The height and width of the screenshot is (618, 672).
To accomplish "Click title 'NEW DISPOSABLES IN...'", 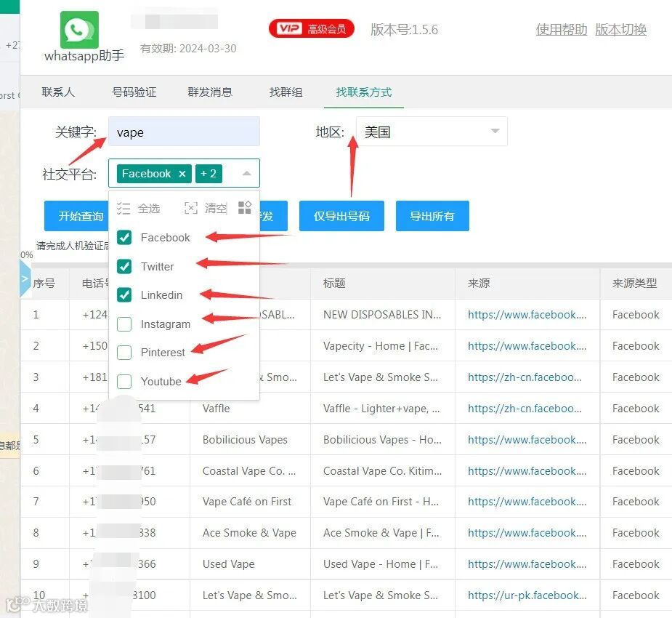I will tap(382, 314).
